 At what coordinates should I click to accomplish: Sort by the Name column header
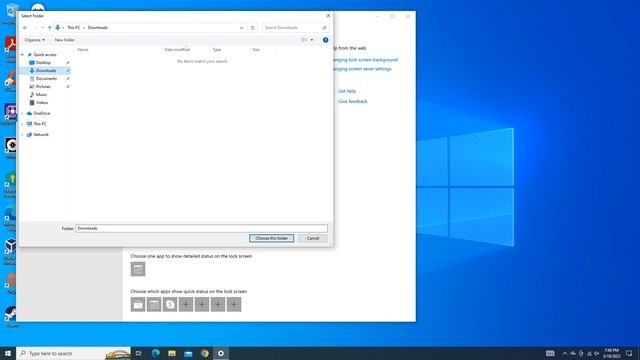pos(83,50)
